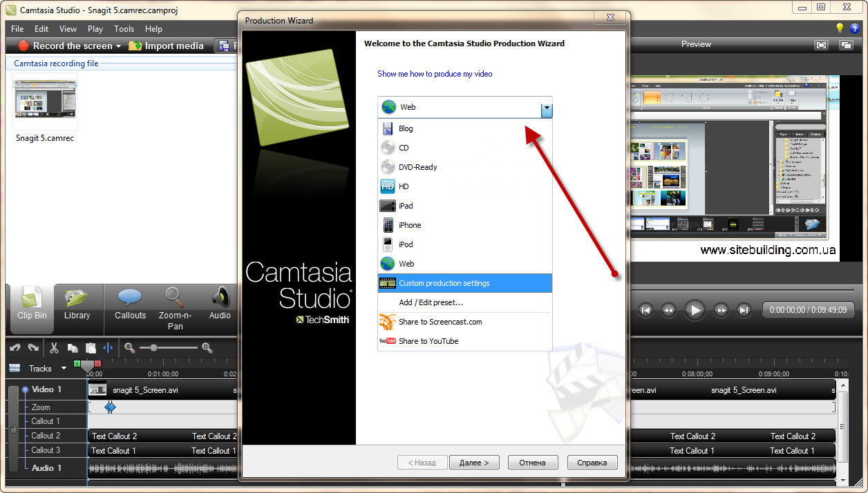
Task: Click the Redo icon
Action: (32, 348)
